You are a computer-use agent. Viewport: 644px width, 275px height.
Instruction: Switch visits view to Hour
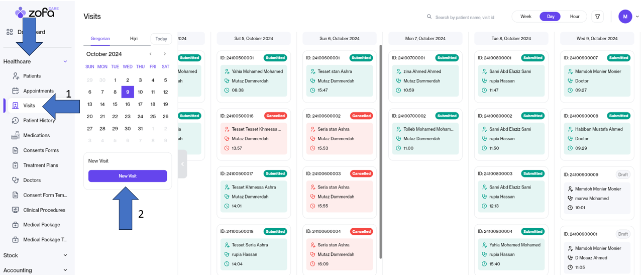tap(574, 17)
